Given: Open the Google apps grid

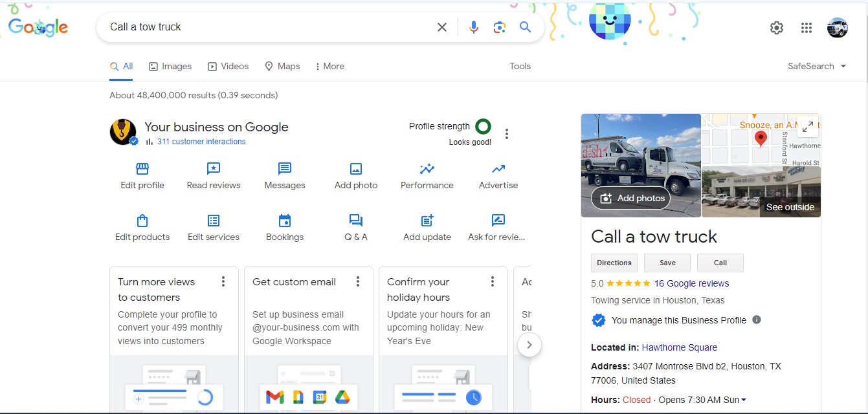Looking at the screenshot, I should point(807,28).
